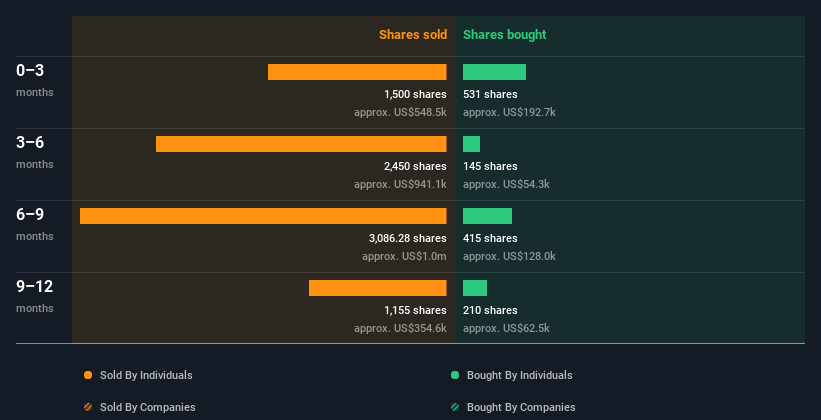Click the 1,500 shares value
Screen dimensions: 821x420
pyautogui.click(x=415, y=94)
